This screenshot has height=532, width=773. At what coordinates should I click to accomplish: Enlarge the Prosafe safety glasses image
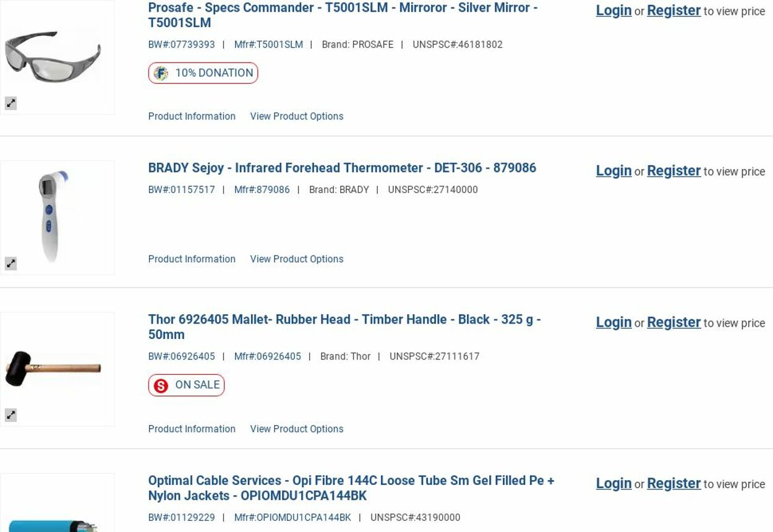click(x=11, y=103)
